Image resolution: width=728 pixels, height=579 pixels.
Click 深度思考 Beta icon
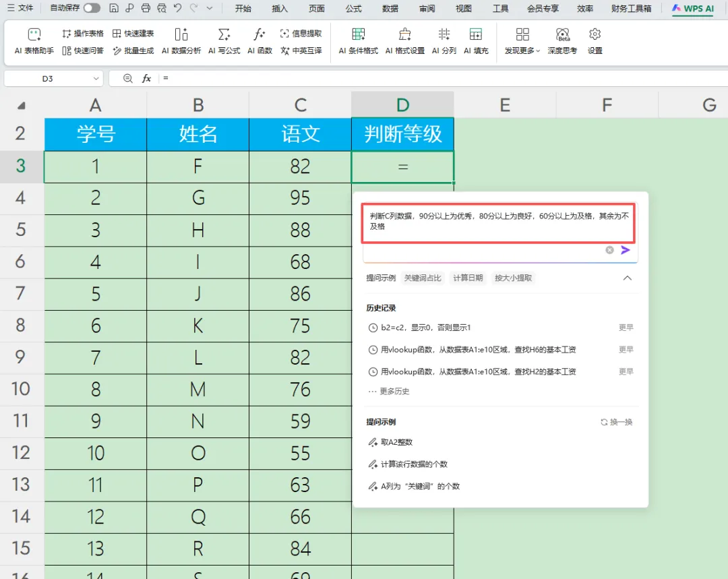coord(562,41)
